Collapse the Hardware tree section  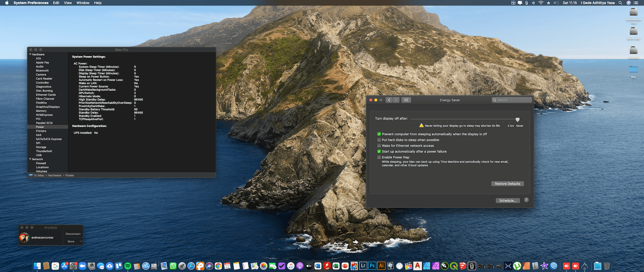pos(30,54)
